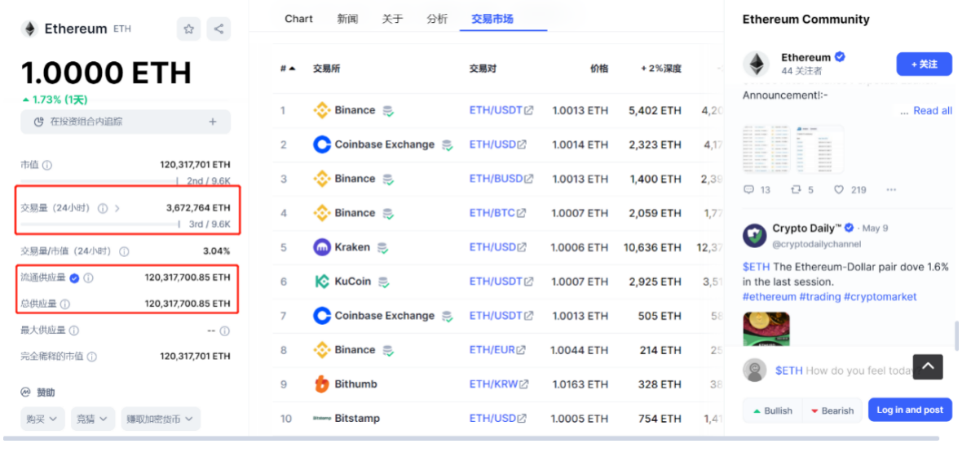Click verified badge beside 流通供应量

[74, 277]
